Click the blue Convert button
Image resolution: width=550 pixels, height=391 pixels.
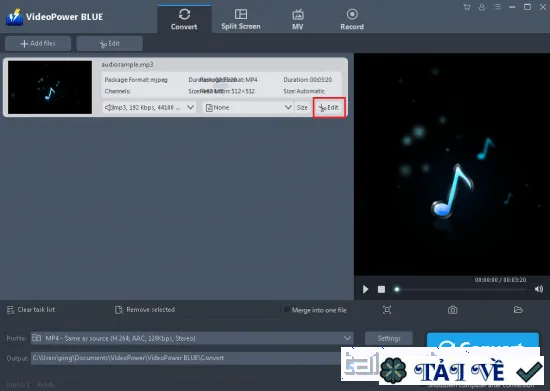point(483,340)
